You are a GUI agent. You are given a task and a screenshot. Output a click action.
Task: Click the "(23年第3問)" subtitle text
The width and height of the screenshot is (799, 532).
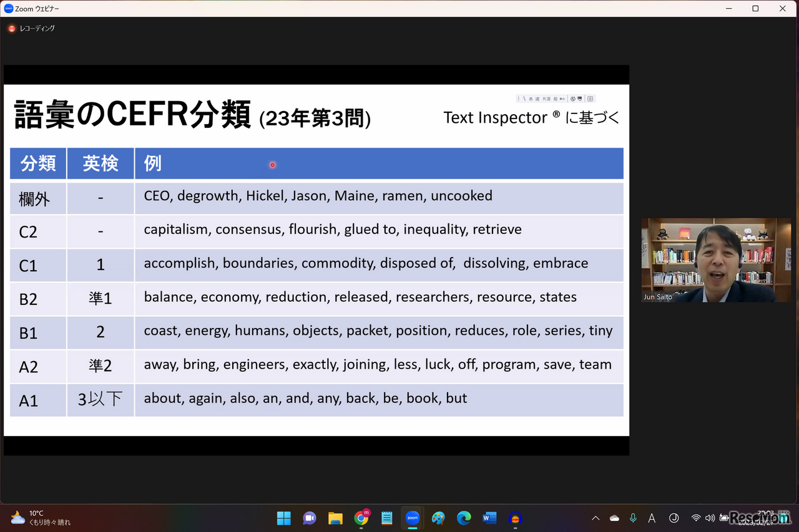pyautogui.click(x=315, y=118)
